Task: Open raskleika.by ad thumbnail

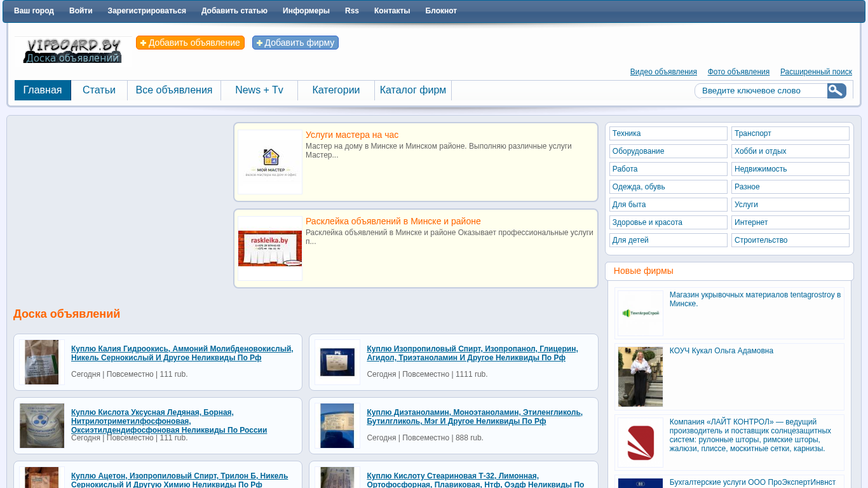Action: click(x=270, y=248)
